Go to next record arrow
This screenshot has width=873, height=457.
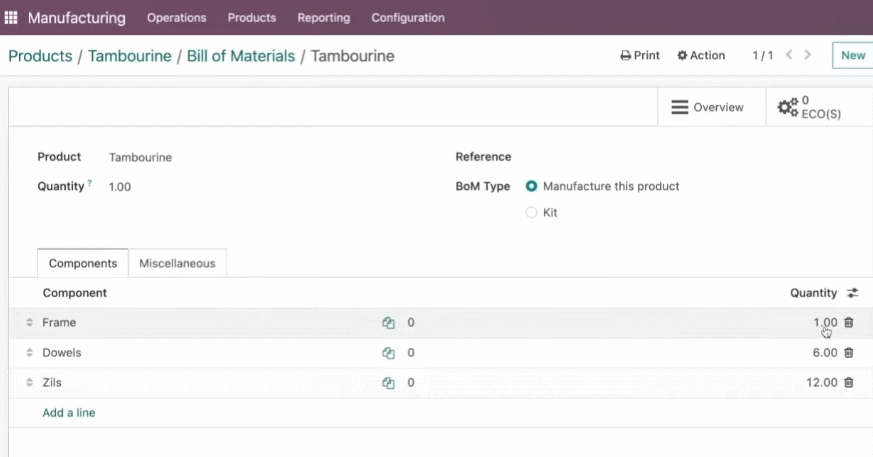[808, 55]
